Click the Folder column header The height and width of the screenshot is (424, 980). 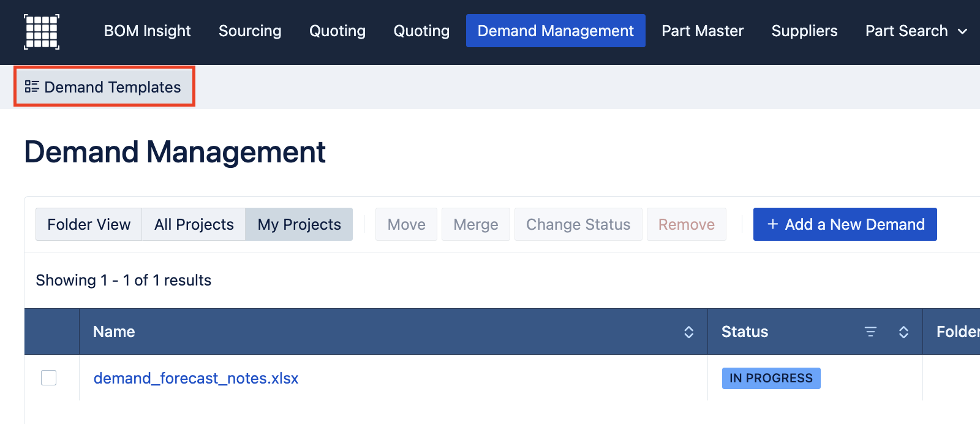point(951,331)
